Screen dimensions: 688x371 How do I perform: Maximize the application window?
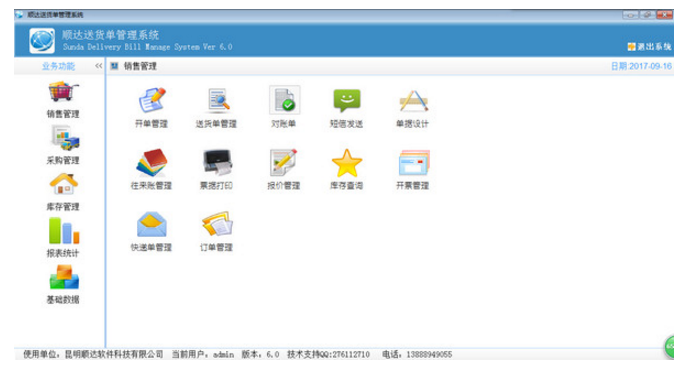(647, 15)
